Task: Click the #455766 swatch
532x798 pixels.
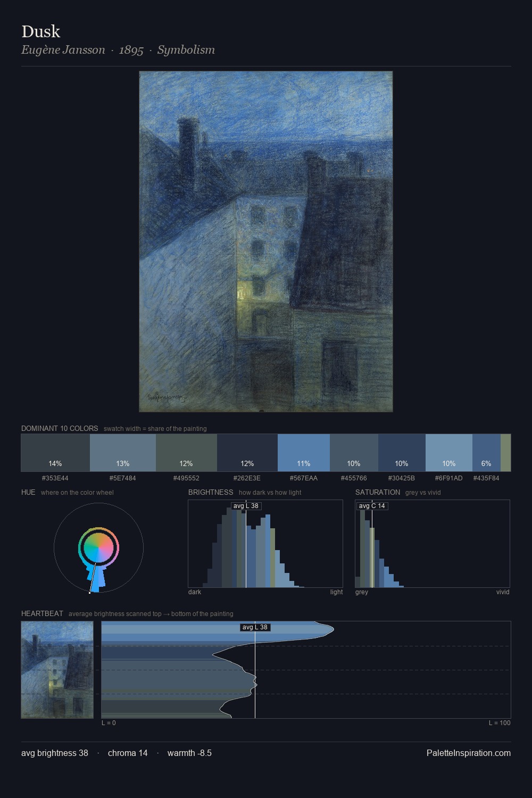Action: (x=354, y=453)
